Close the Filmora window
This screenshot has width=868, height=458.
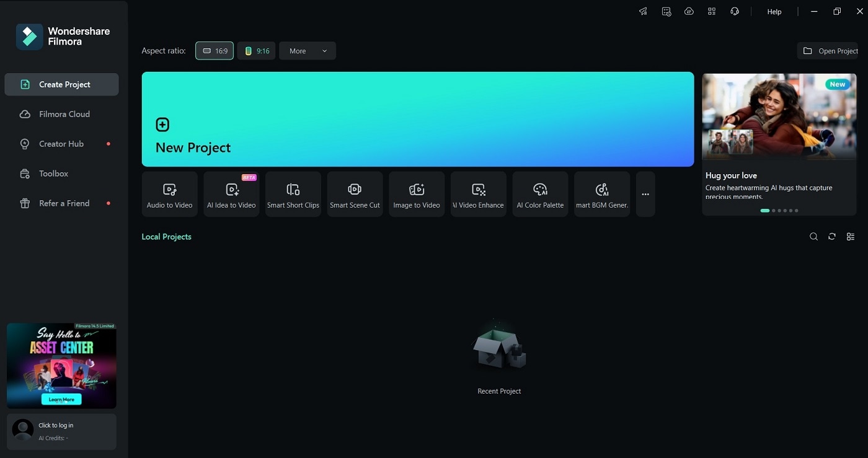click(859, 12)
